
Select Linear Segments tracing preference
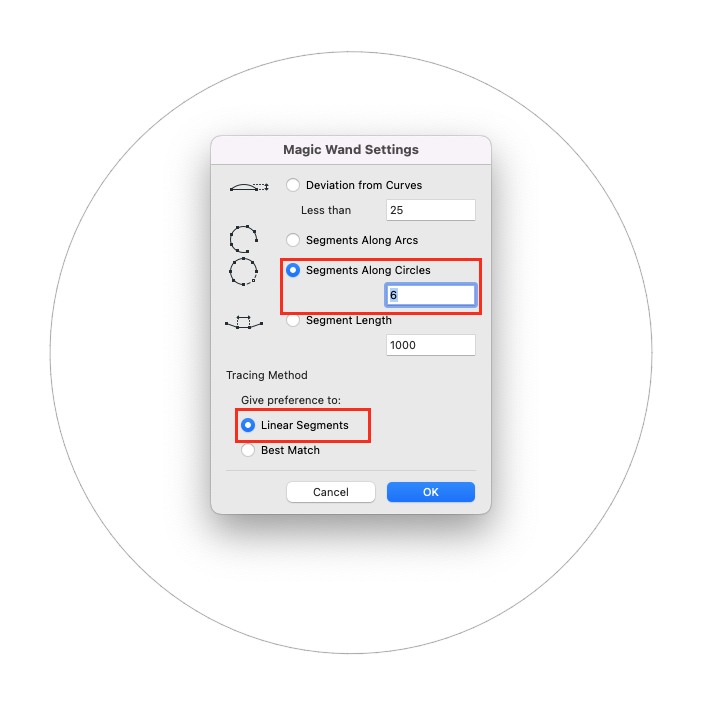point(248,425)
